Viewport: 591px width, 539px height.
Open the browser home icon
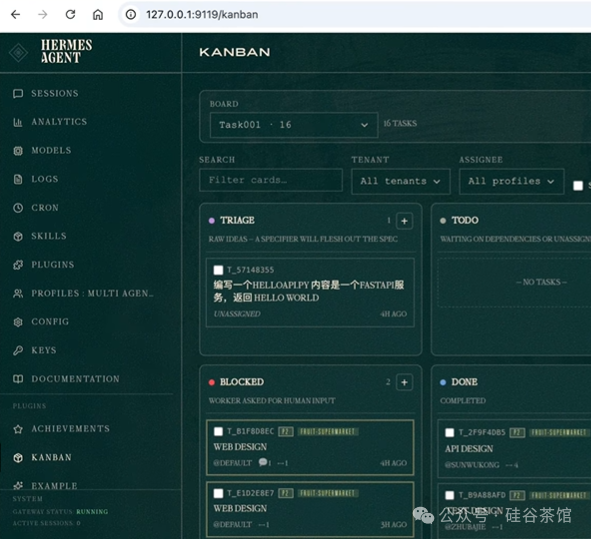click(98, 15)
